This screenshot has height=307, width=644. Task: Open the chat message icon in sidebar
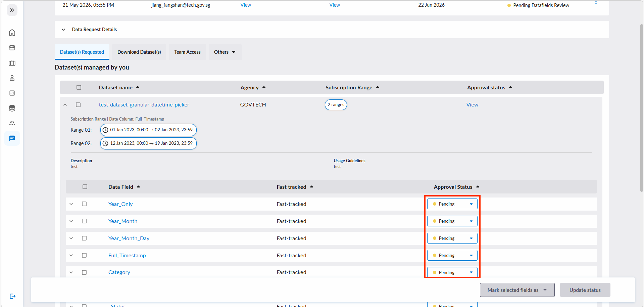pyautogui.click(x=12, y=138)
